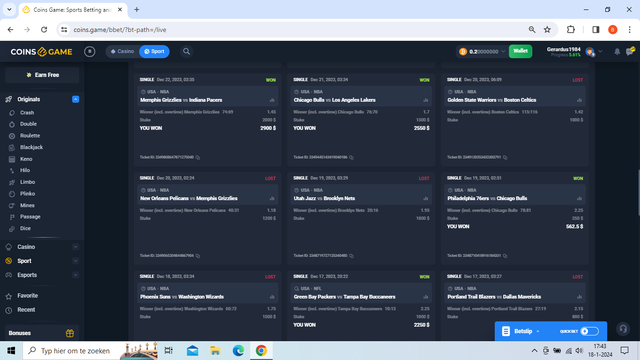
Task: Collapse the Originals section
Action: (x=76, y=99)
